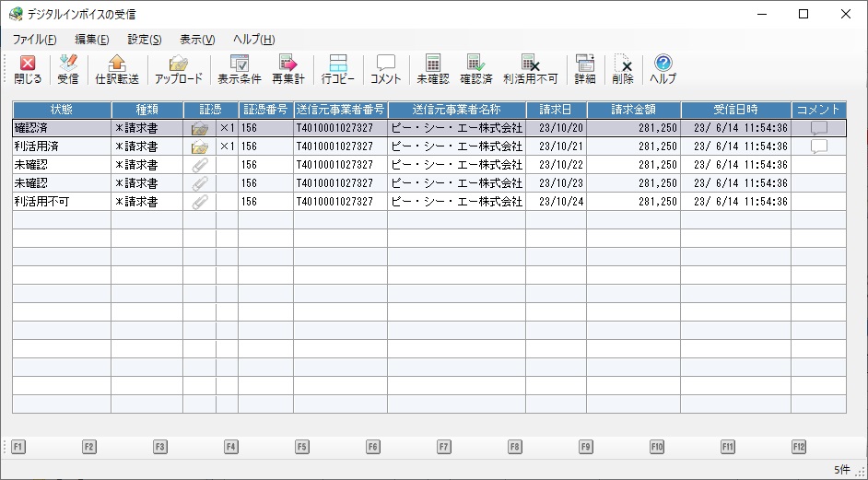Click 請求日 cell 23/10/20
This screenshot has height=480, width=868.
coord(556,128)
